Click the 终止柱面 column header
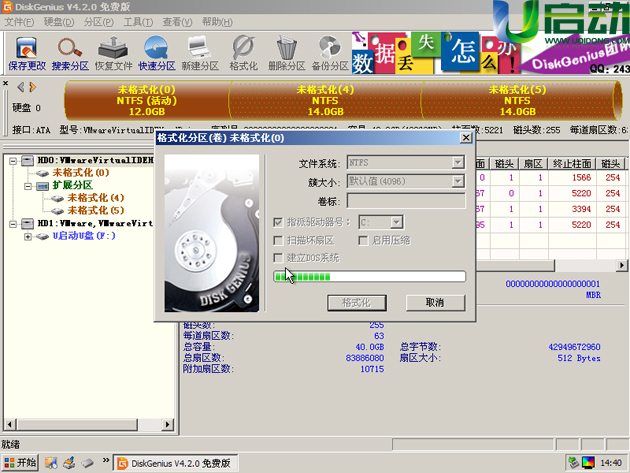 click(x=572, y=164)
